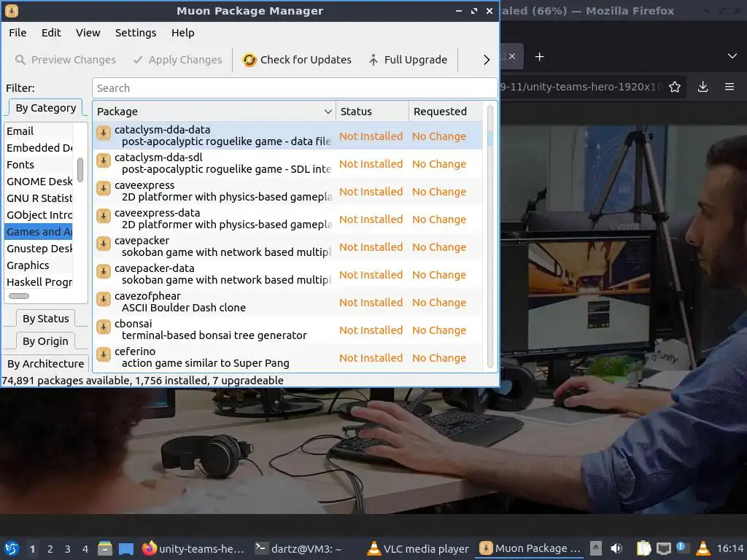Image resolution: width=747 pixels, height=560 pixels.
Task: Click the Muon title bar app icon
Action: (x=12, y=10)
